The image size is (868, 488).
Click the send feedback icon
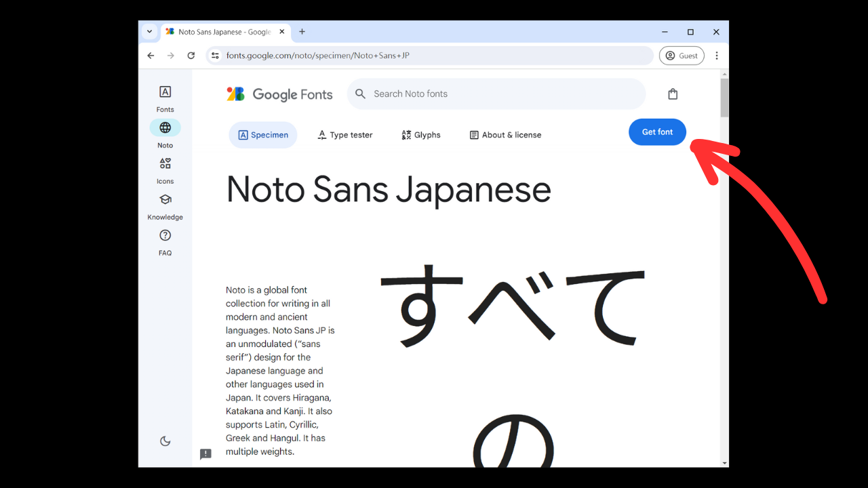tap(205, 454)
